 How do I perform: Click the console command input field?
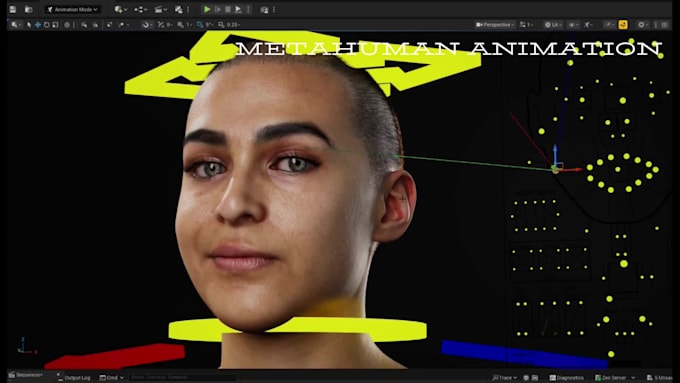pos(182,378)
